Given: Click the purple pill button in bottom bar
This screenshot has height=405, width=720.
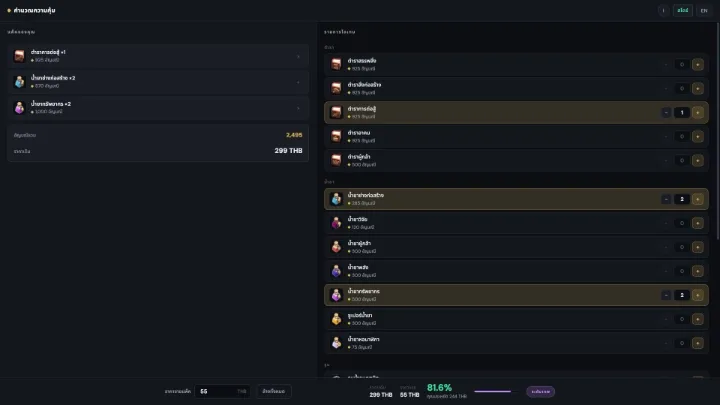Looking at the screenshot, I should click(x=540, y=392).
